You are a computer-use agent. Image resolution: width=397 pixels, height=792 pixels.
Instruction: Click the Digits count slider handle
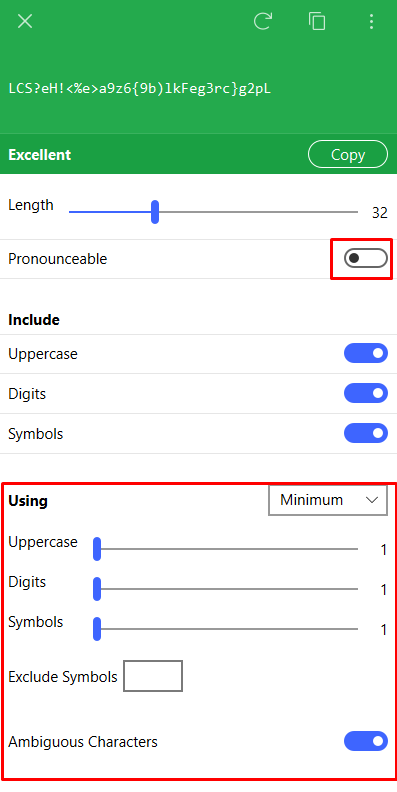tap(97, 589)
